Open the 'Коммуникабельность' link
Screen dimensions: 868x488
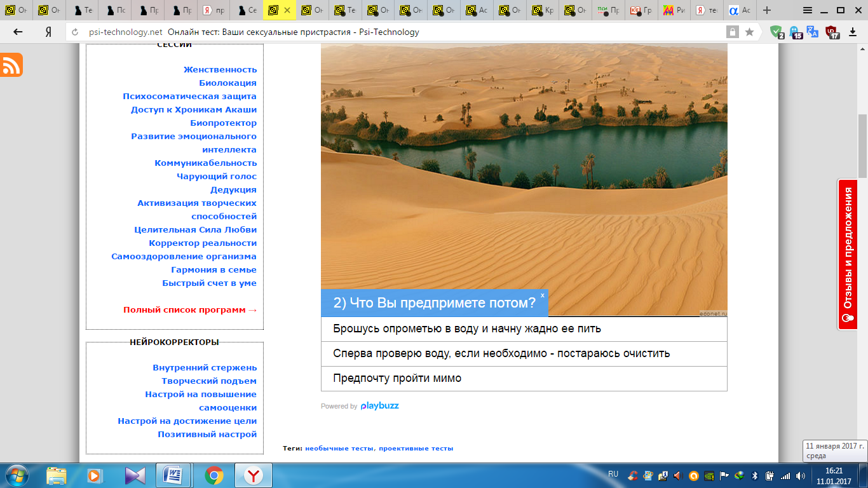coord(205,163)
